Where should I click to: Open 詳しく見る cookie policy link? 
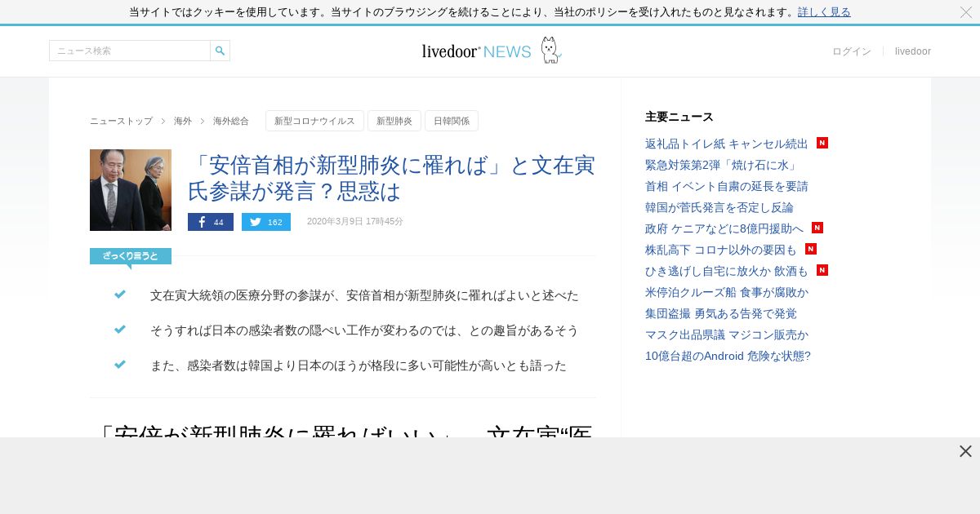click(824, 12)
